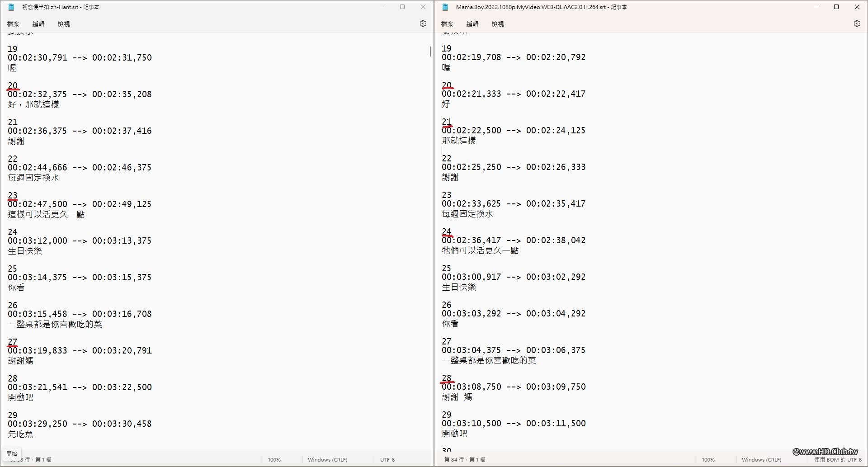Click timestamp 00:02:47,500 --> 00:02:49,125

(80, 204)
